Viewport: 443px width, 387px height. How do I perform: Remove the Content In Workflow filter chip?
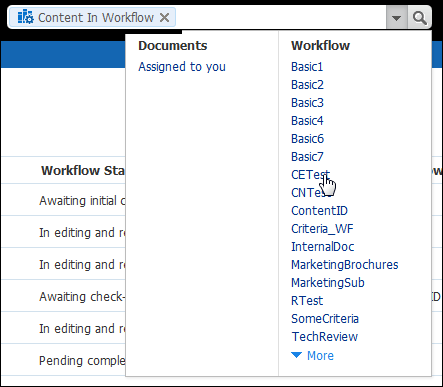pos(164,17)
